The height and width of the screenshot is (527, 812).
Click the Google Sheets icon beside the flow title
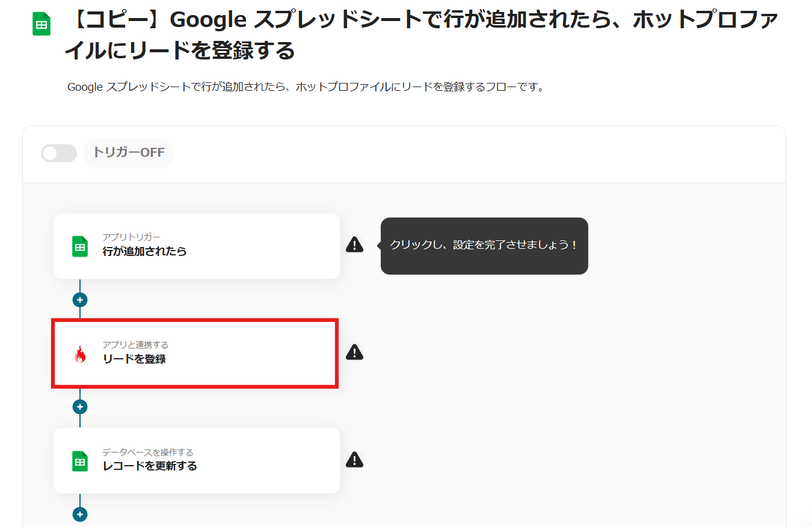[42, 24]
